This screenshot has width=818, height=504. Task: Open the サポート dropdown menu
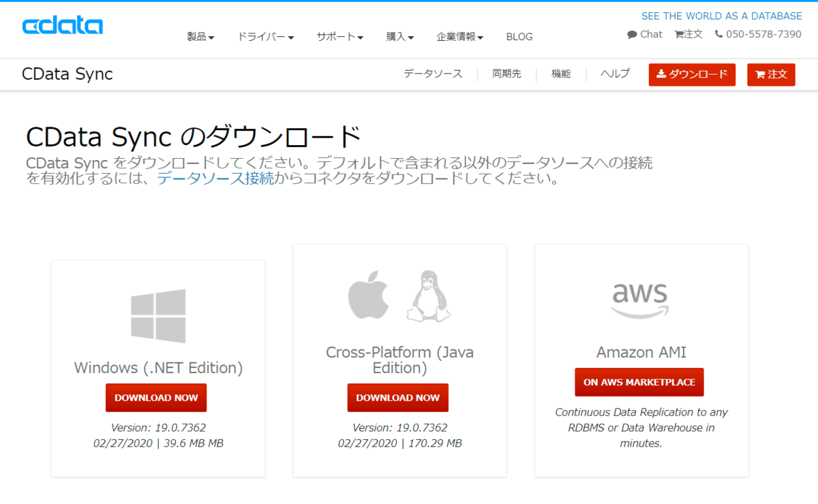[x=339, y=37]
